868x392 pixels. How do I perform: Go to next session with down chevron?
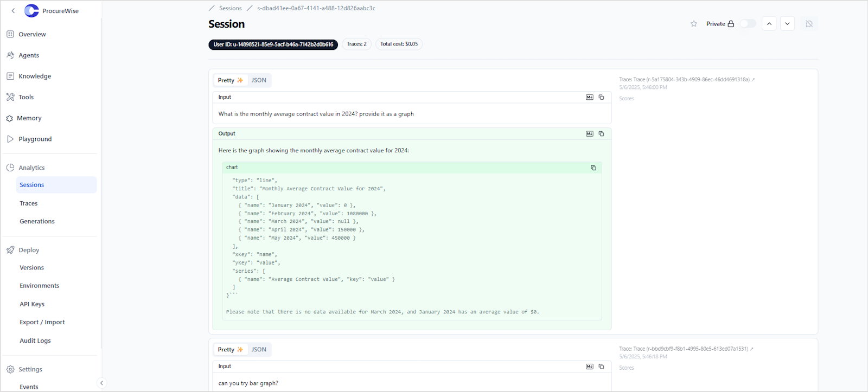(x=787, y=24)
